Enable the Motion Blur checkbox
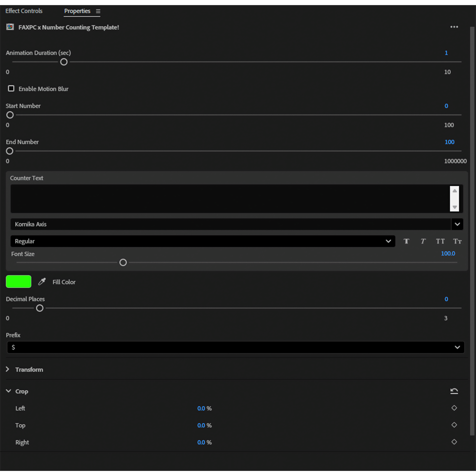Image resolution: width=476 pixels, height=476 pixels. [11, 88]
